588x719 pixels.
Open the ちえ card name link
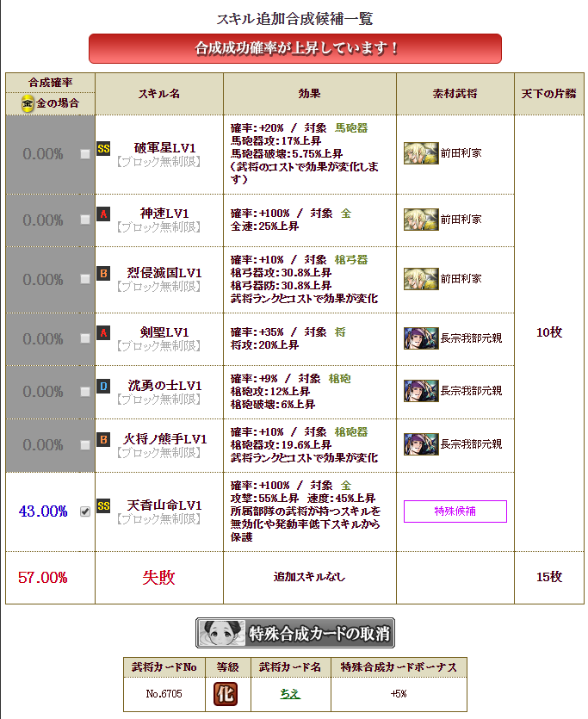click(x=290, y=694)
